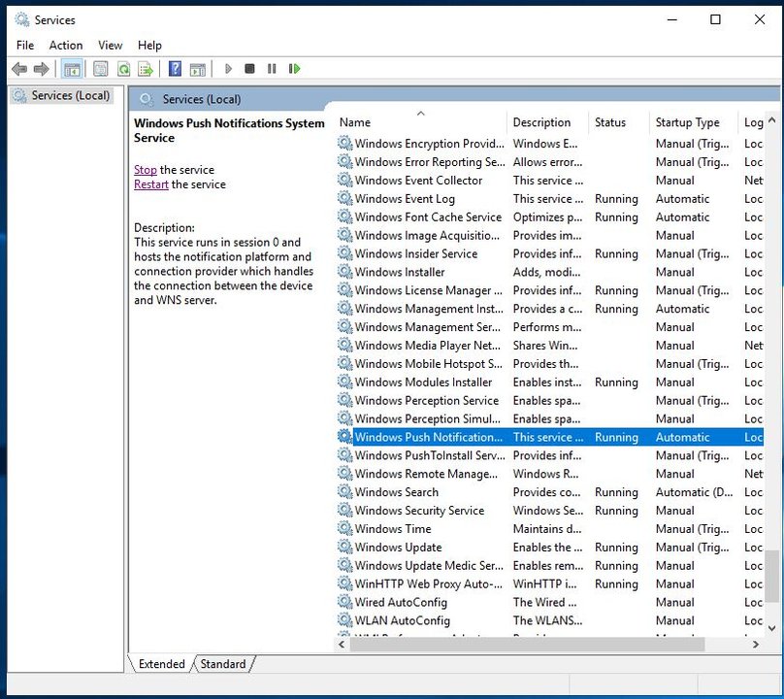Click the Start Service play icon

(228, 69)
